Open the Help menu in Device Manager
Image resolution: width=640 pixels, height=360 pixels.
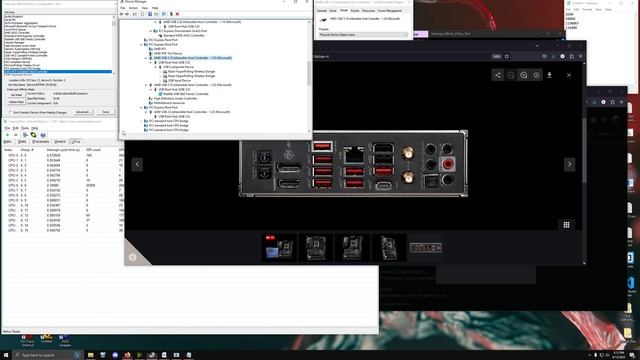(x=155, y=8)
